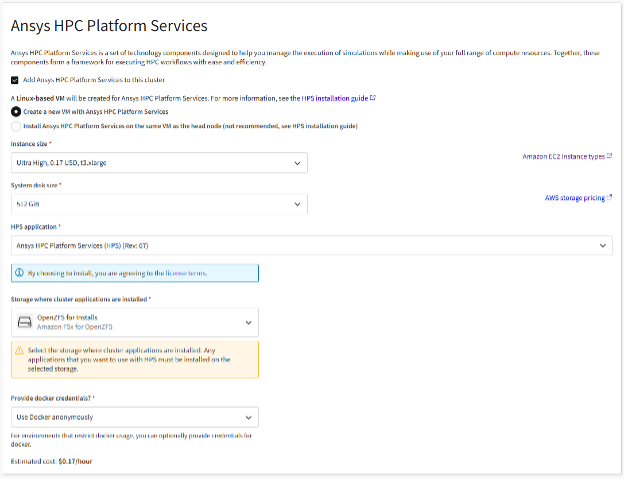The width and height of the screenshot is (624, 480).
Task: Click the docker credentials chevron arrow
Action: point(248,418)
